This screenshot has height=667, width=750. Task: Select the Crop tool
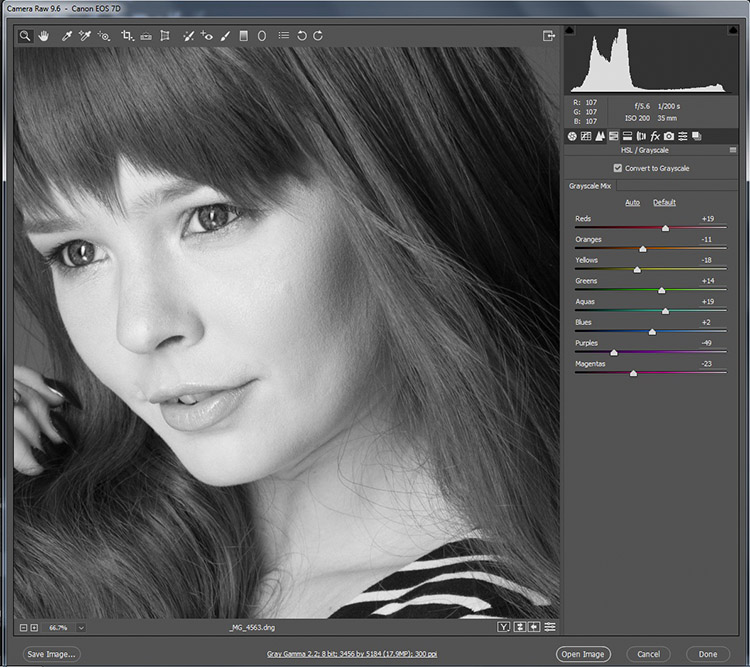(127, 36)
